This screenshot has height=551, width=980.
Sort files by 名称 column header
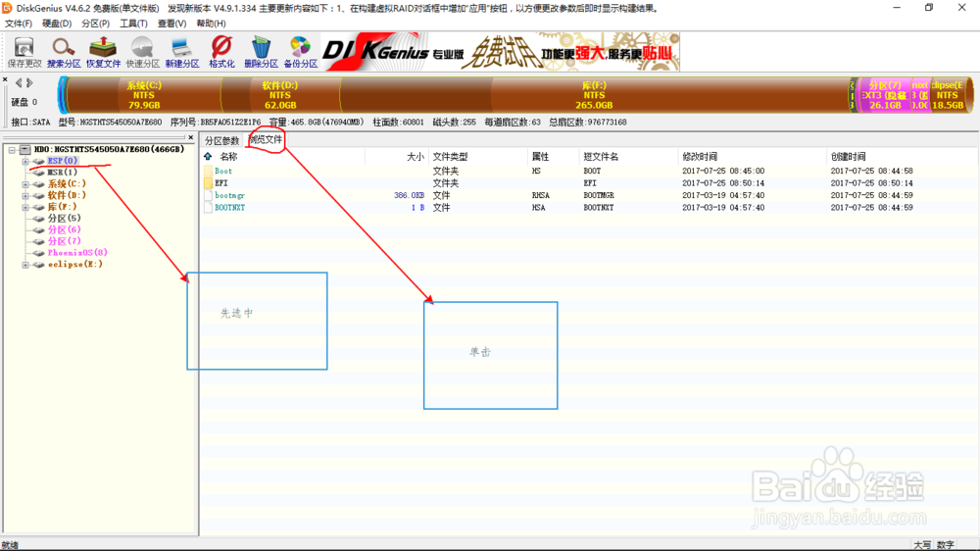pyautogui.click(x=228, y=156)
